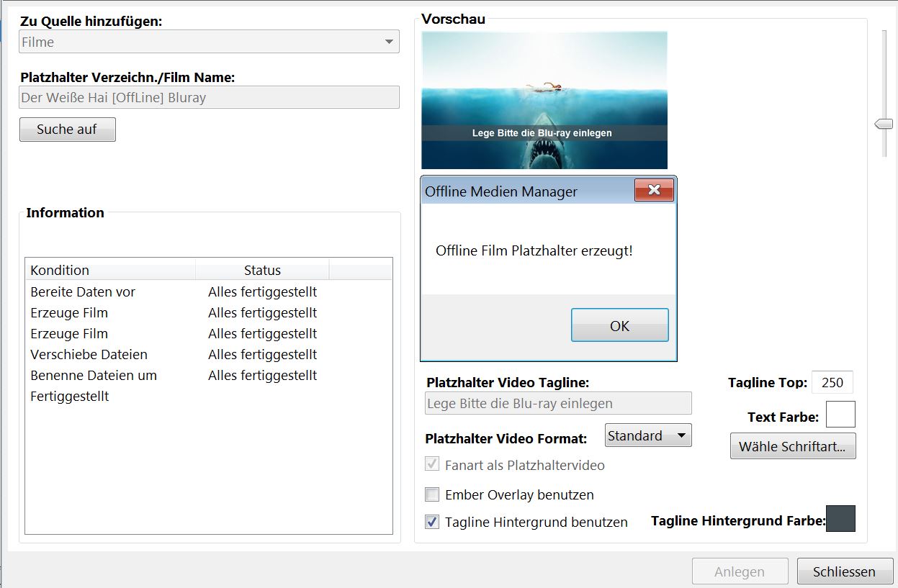The image size is (898, 588).
Task: Select the 'Benenne Dateien um' row
Action: [209, 375]
